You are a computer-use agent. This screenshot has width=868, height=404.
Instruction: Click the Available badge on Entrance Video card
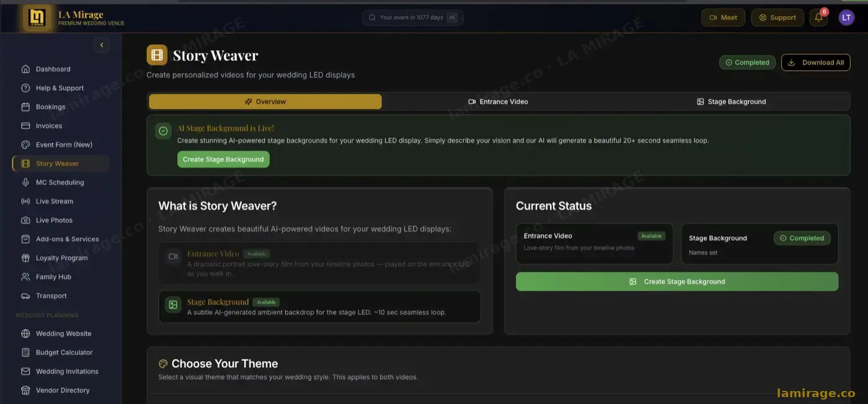pos(652,236)
